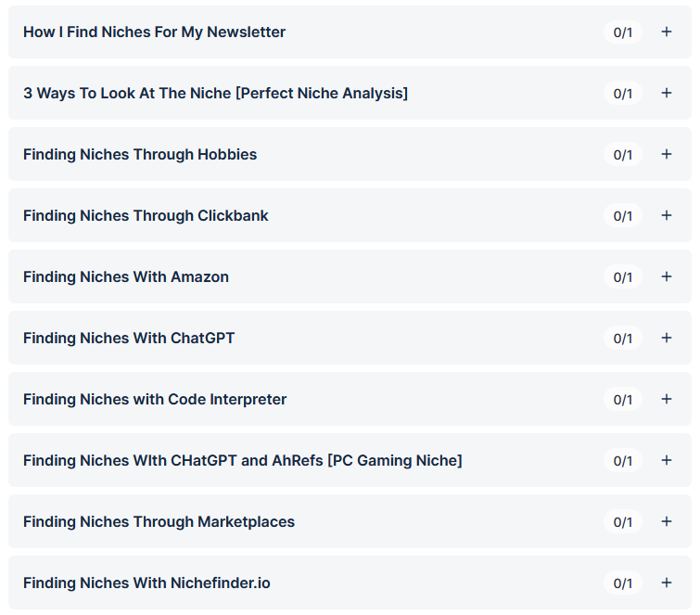
Task: Click 0/1 progress badge on ChatGPT row
Action: tap(623, 339)
